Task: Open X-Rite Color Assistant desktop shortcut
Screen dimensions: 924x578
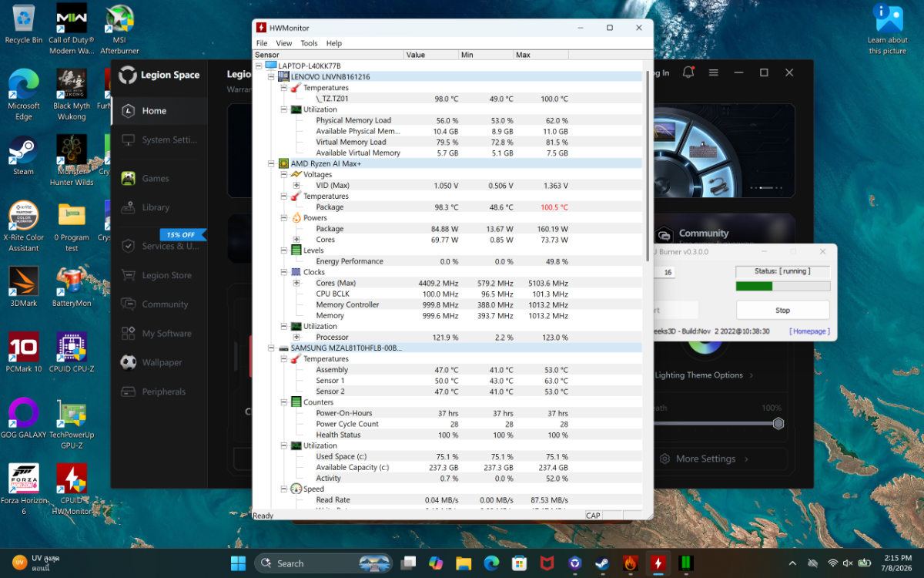Action: click(x=24, y=227)
